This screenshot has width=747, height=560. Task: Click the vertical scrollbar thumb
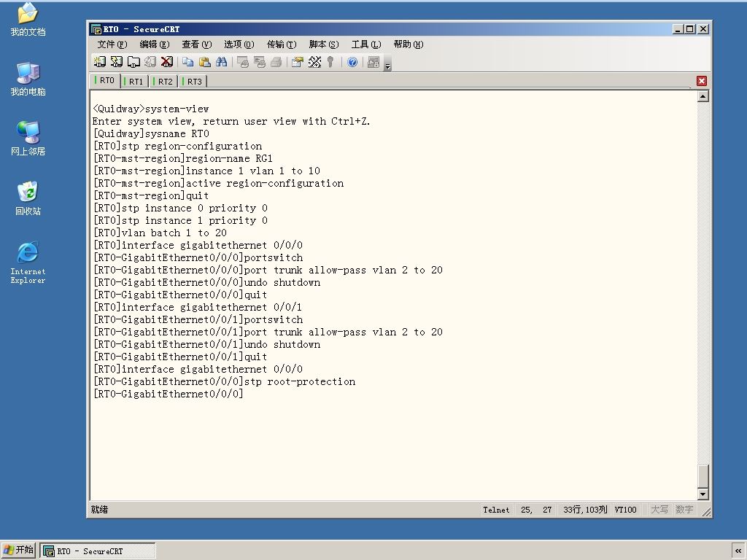(x=703, y=475)
